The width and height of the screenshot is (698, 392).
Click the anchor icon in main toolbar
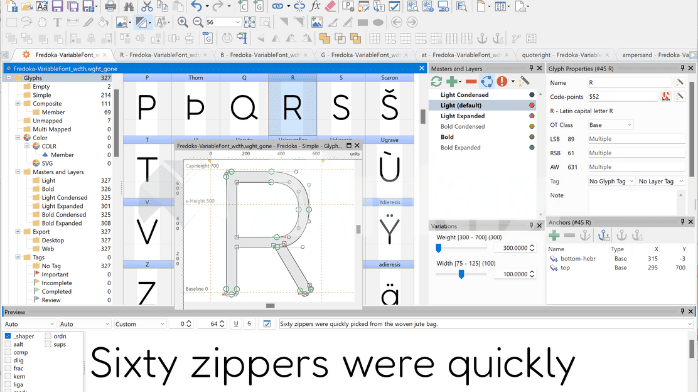click(x=482, y=38)
